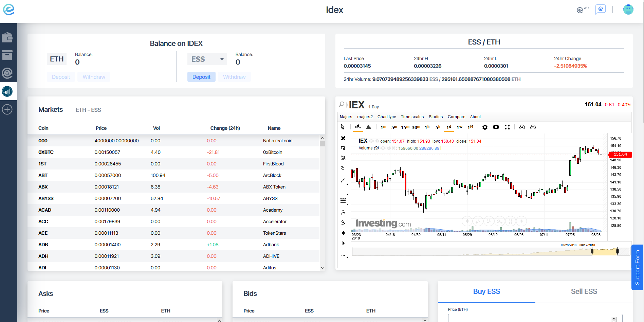
Task: Open the archive box icon in the sidebar
Action: click(x=7, y=55)
